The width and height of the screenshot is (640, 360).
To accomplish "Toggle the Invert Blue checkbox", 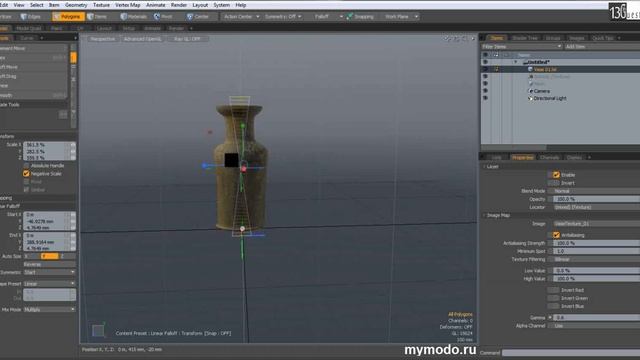I will [553, 306].
